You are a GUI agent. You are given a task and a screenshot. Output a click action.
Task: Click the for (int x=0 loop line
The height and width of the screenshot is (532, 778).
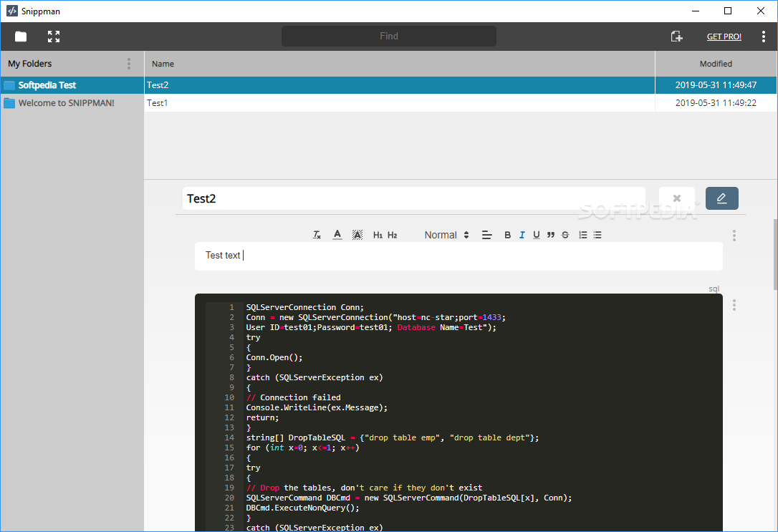(302, 448)
